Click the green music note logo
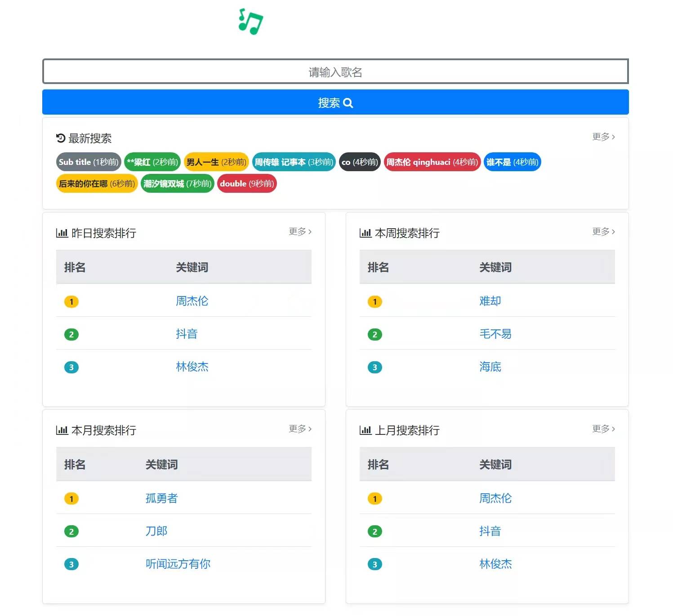The height and width of the screenshot is (616, 673). point(250,21)
